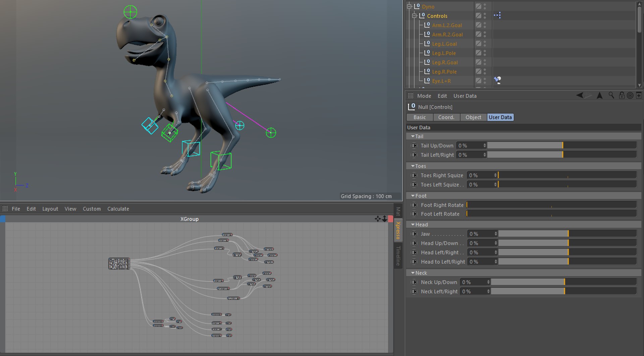Click the null icon of Leg.L.Goal object
Image resolution: width=644 pixels, height=356 pixels.
click(x=427, y=44)
